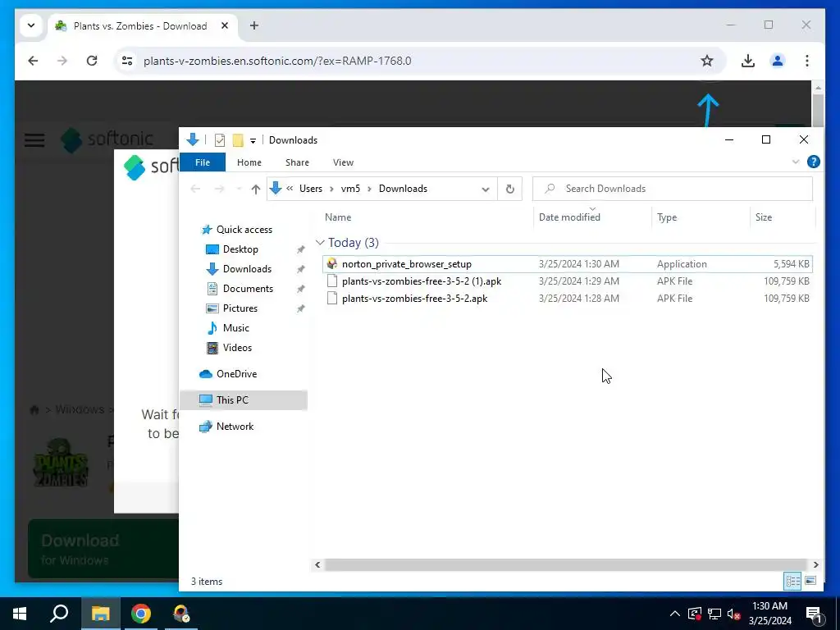Viewport: 840px width, 630px height.
Task: Select plants-vs-zombies-free-3-5-2 (1).apk file
Action: (568, 281)
